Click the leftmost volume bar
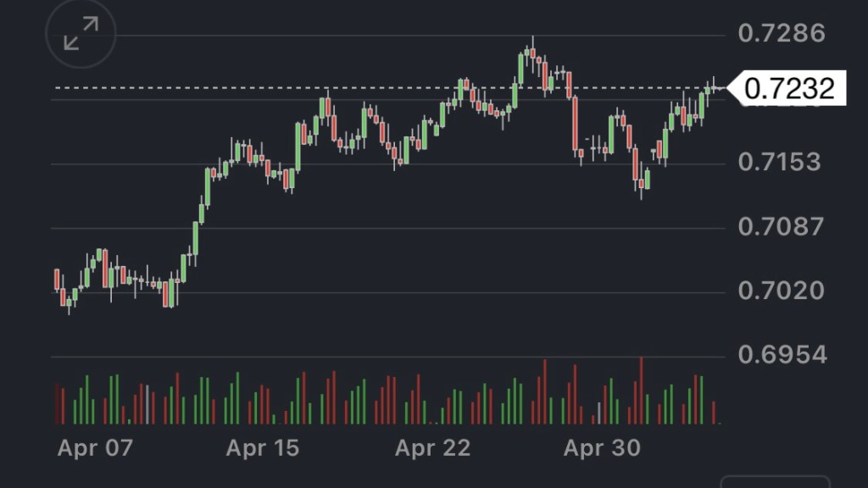868x488 pixels. pyautogui.click(x=57, y=404)
